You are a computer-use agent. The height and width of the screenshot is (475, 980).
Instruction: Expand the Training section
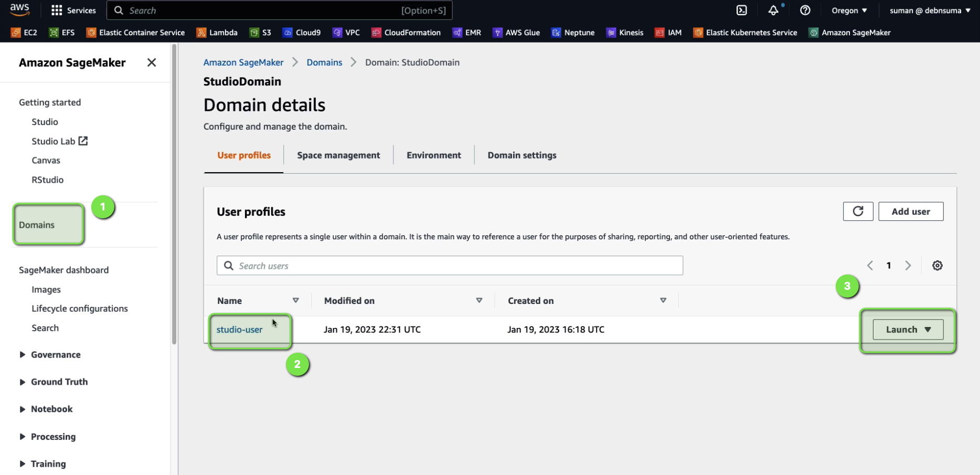pos(42,464)
